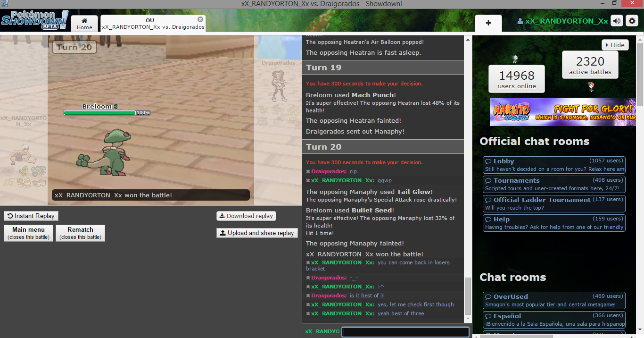This screenshot has height=338, width=644.
Task: Focus the battle chat input field
Action: pos(405,332)
